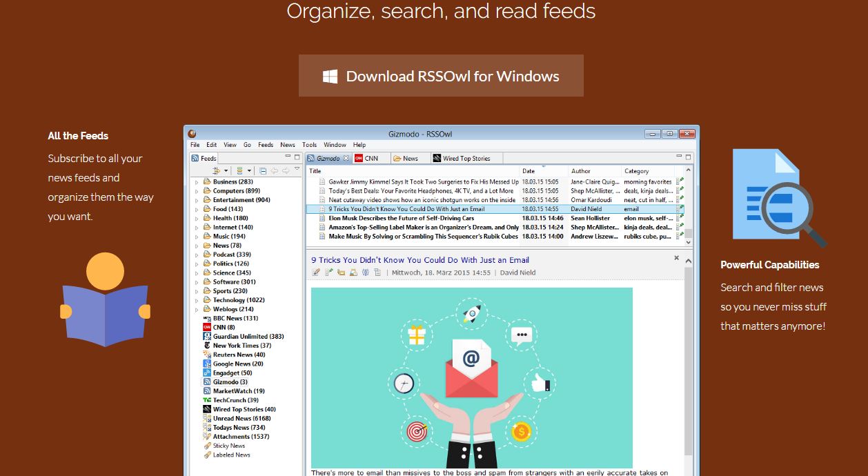
Task: Select the CNN feed icon in the feed tree
Action: click(207, 328)
